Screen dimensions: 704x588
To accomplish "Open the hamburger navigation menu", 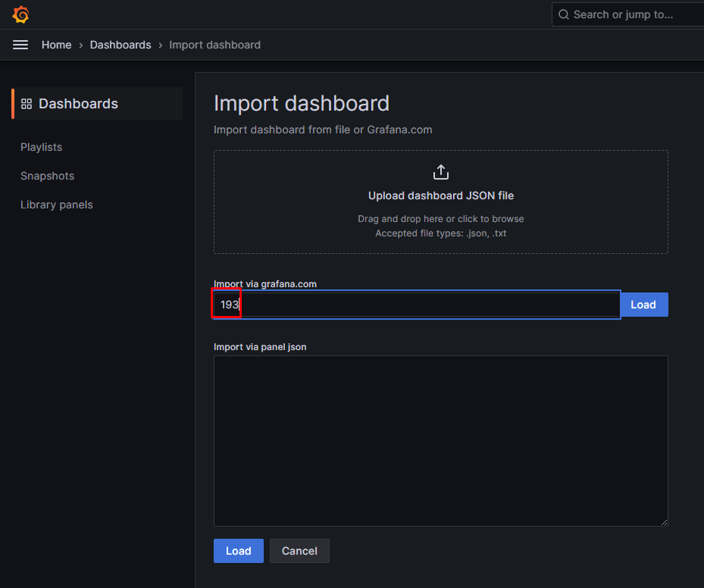I will tap(20, 45).
